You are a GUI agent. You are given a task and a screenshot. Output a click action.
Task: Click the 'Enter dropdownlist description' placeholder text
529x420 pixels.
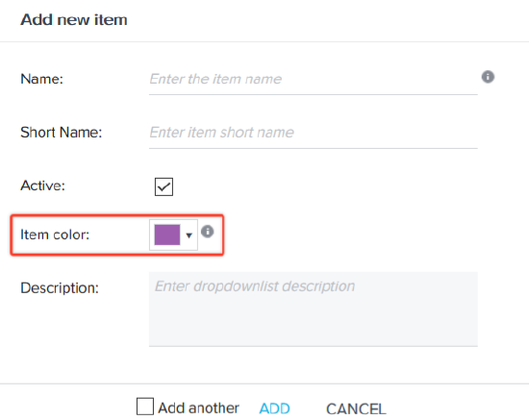point(255,286)
